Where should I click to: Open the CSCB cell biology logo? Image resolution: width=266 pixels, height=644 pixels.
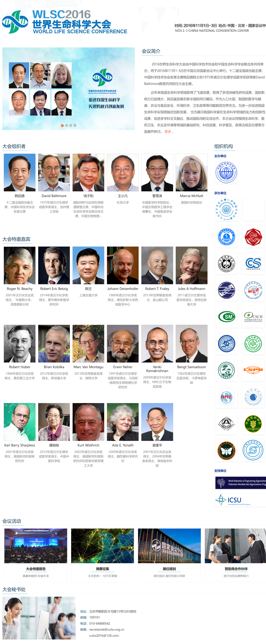pos(253,317)
